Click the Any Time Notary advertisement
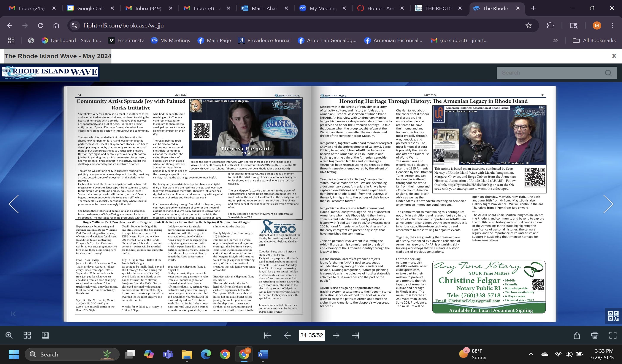Image resolution: width=622 pixels, height=364 pixels. 489,287
